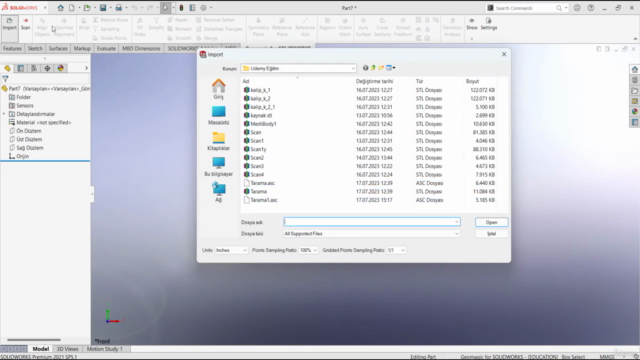Open the Points Sampling Ratio dropdown
Viewport: 640px width, 360px height.
click(309, 250)
